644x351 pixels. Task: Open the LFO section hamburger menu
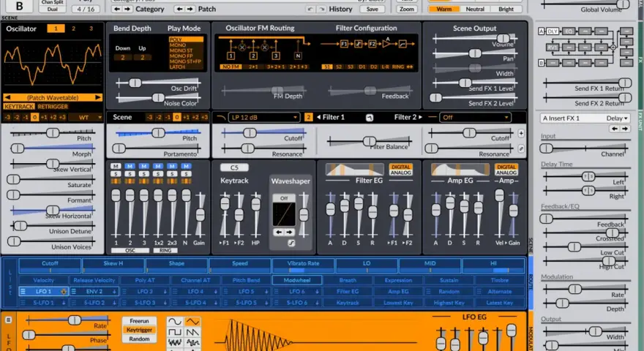8,320
